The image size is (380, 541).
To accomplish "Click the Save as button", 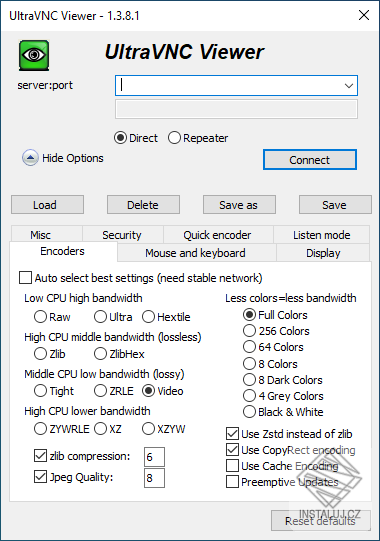I will coord(239,205).
